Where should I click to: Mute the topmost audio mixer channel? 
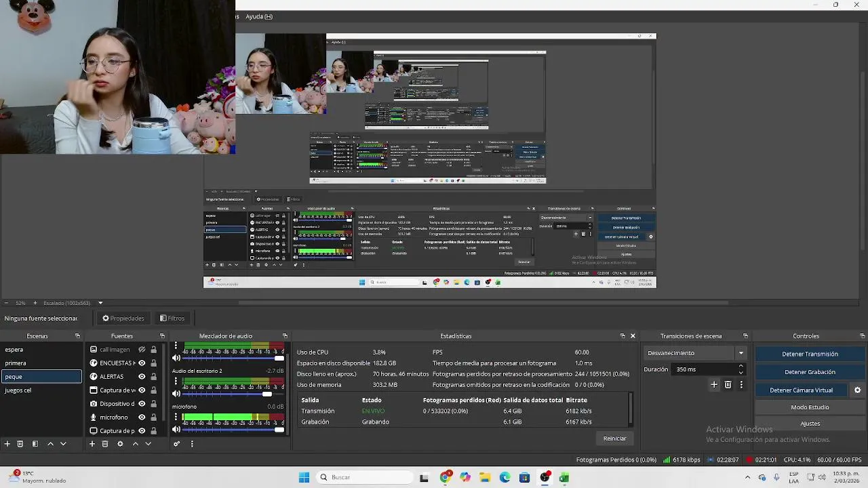click(176, 358)
